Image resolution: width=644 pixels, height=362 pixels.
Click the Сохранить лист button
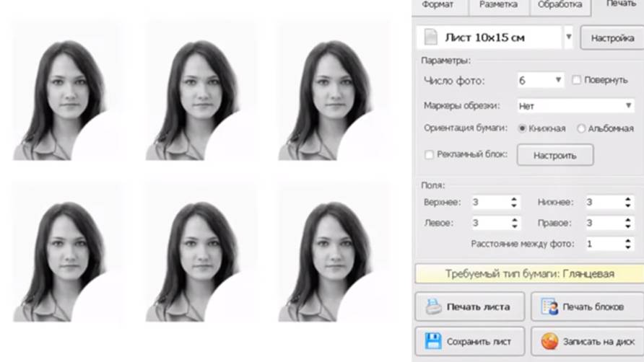(470, 341)
